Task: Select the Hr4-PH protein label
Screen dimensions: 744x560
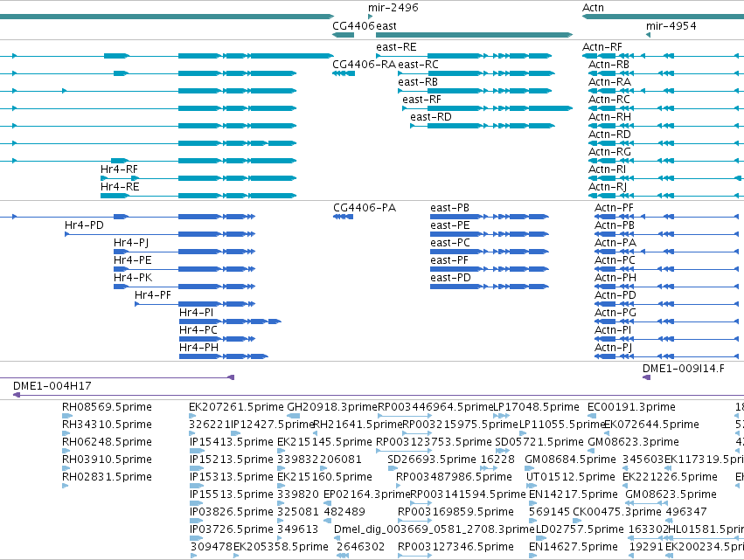Action: tap(198, 348)
